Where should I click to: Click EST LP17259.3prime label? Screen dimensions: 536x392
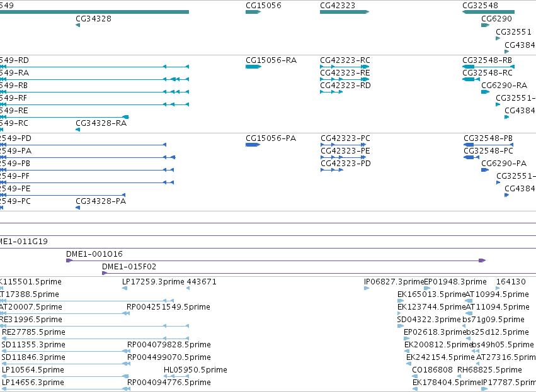tap(153, 282)
